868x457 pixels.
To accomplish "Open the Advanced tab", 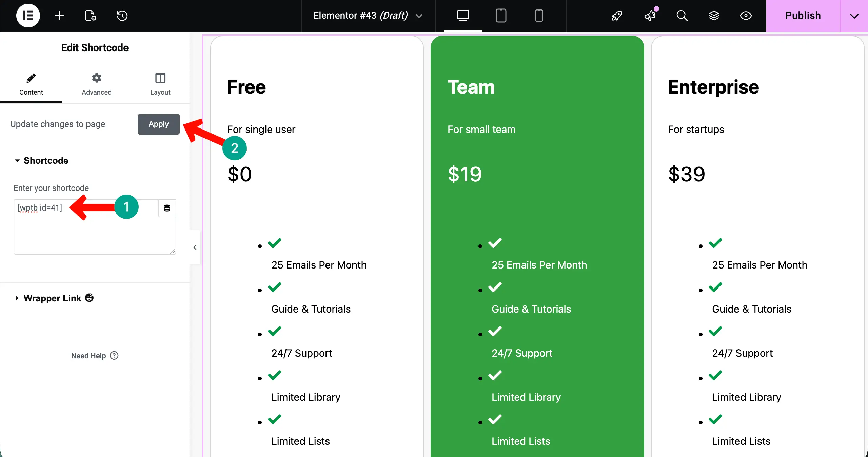I will [x=96, y=84].
